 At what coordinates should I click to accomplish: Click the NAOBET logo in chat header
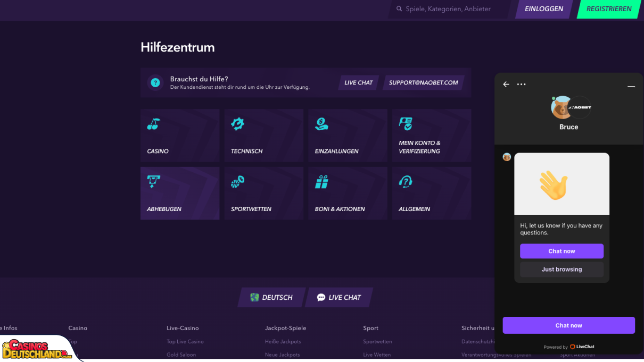580,107
